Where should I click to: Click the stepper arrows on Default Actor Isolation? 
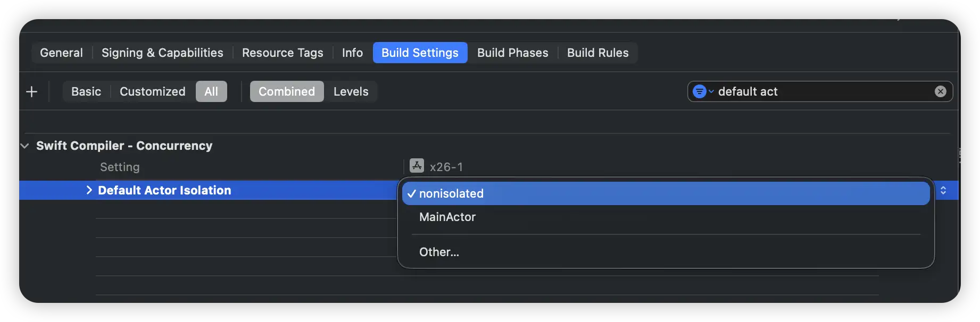(943, 190)
